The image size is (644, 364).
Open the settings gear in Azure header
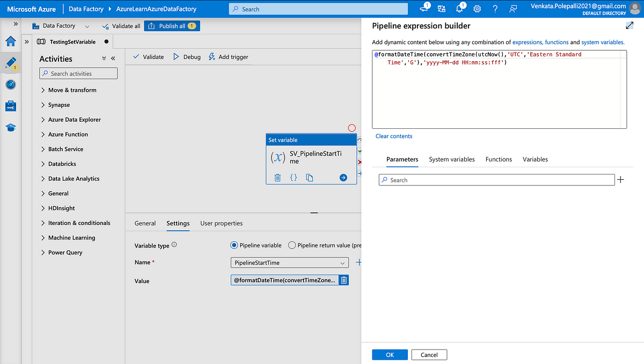point(477,9)
